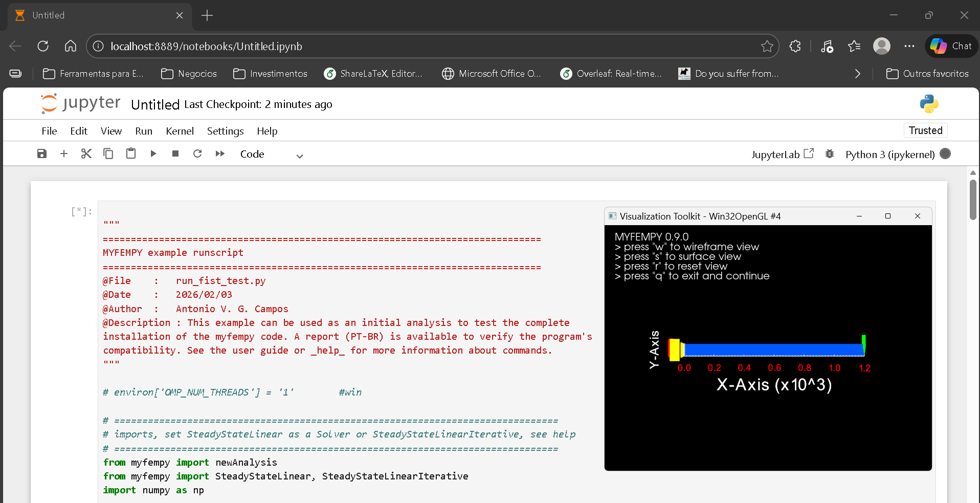Go to browser home page icon
The image size is (980, 503).
71,46
